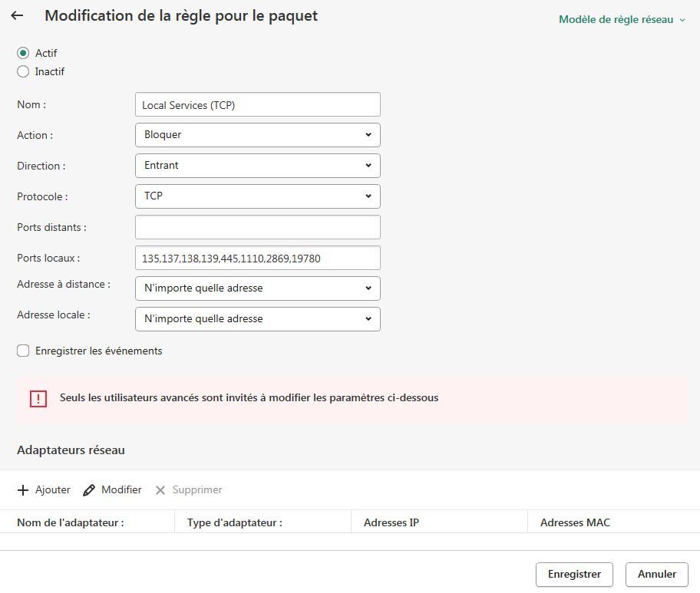Click the empty Ports distants field

257,227
